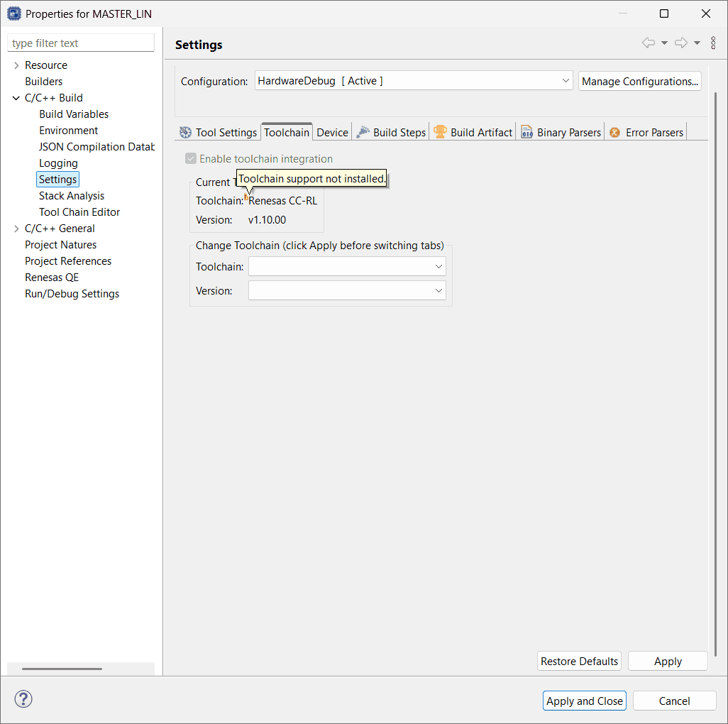Expand the Resource tree node
This screenshot has height=724, width=728.
(16, 65)
